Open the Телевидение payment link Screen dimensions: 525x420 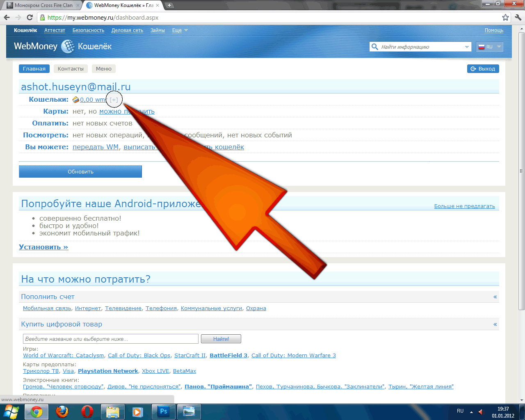(123, 308)
